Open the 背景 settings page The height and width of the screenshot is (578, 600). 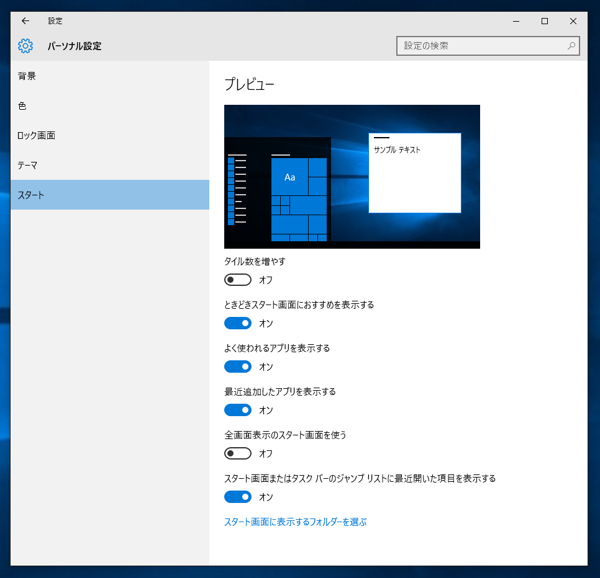pos(110,76)
